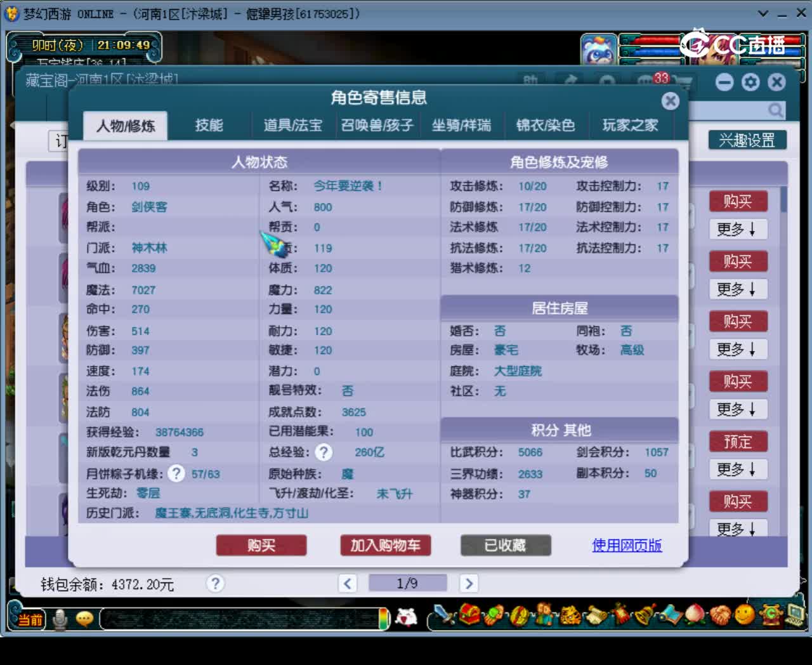Click the 加入购物车 button

coord(386,545)
